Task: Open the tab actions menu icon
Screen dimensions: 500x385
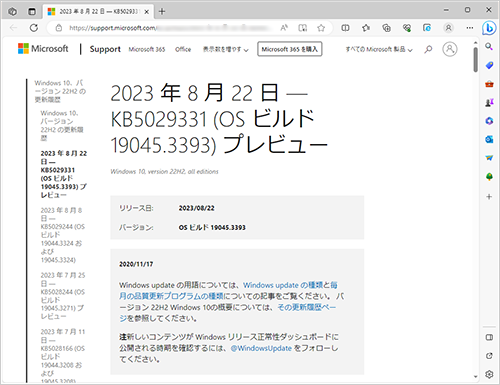Action: pyautogui.click(x=32, y=12)
